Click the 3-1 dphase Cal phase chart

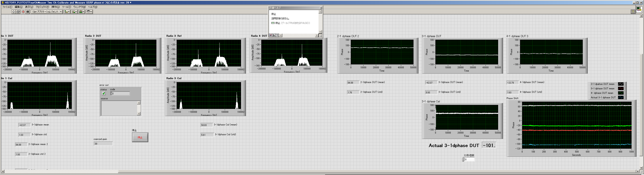pyautogui.click(x=467, y=117)
